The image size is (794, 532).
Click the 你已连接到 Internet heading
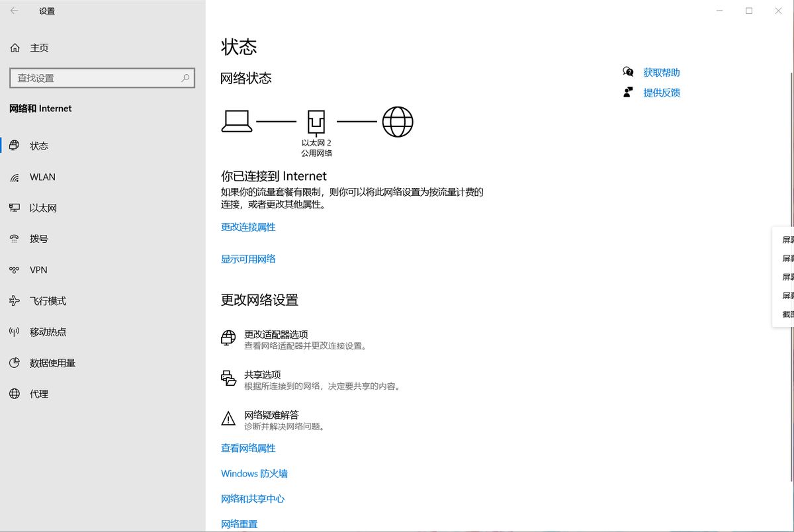coord(274,176)
